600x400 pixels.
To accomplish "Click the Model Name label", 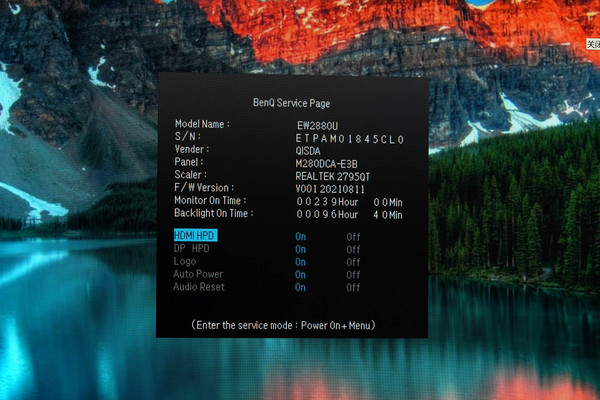I will point(202,124).
